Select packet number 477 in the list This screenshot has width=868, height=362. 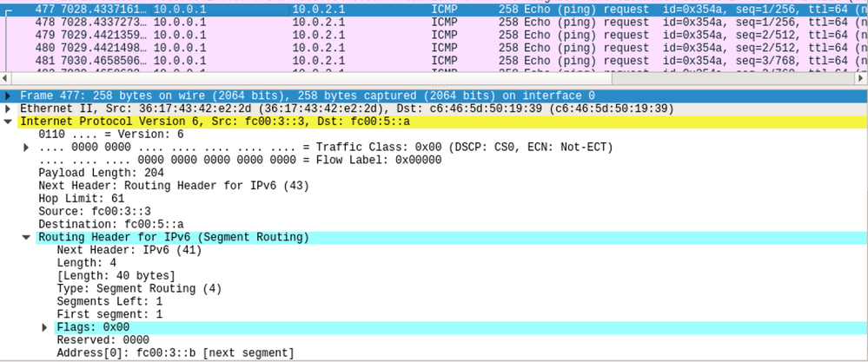point(434,10)
